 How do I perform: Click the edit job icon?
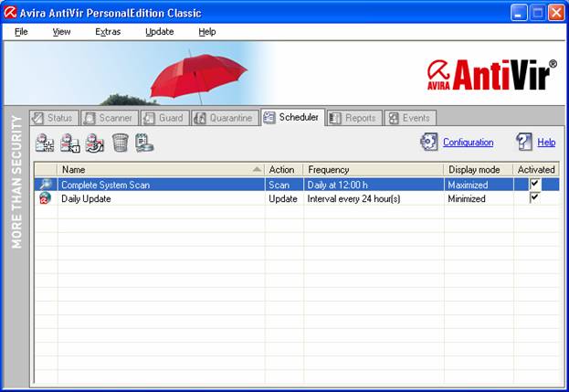pyautogui.click(x=95, y=143)
